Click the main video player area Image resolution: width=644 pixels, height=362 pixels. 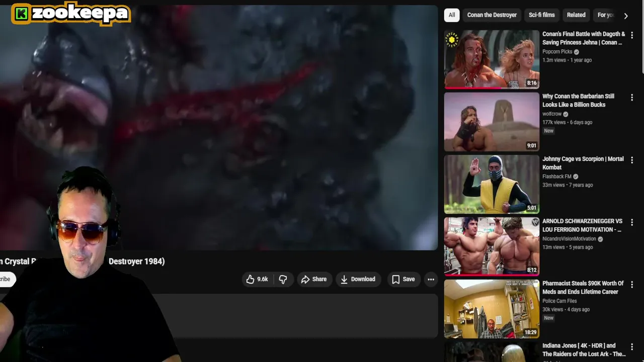click(219, 128)
